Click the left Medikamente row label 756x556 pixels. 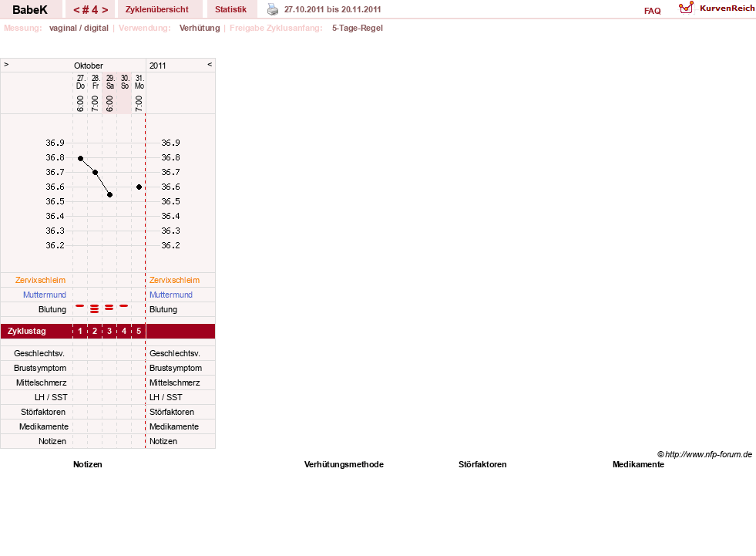[44, 426]
